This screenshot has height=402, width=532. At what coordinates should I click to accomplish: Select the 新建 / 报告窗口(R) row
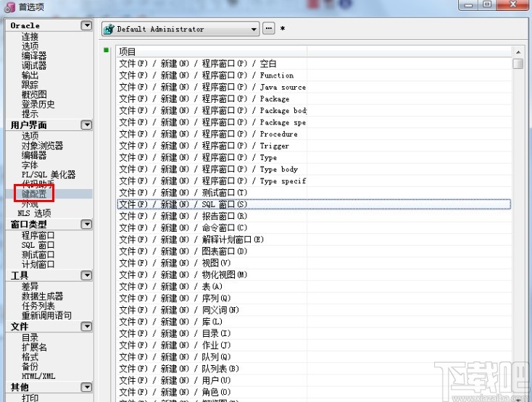(x=314, y=216)
